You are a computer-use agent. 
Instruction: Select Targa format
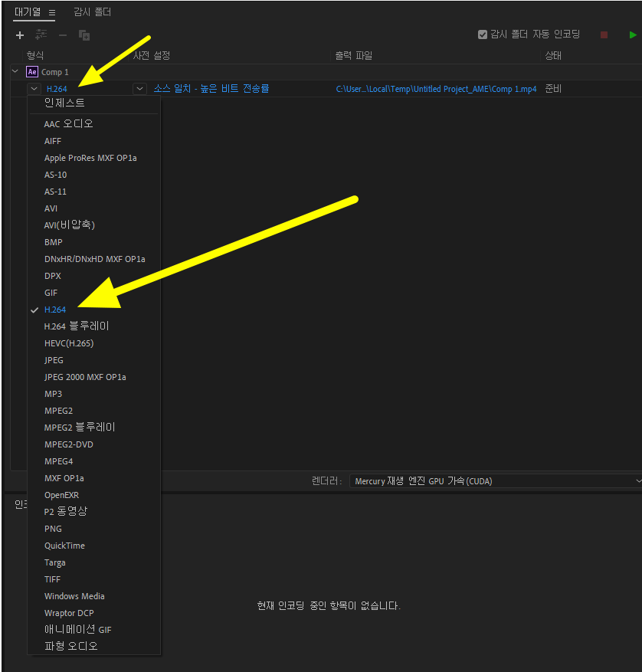click(x=94, y=562)
